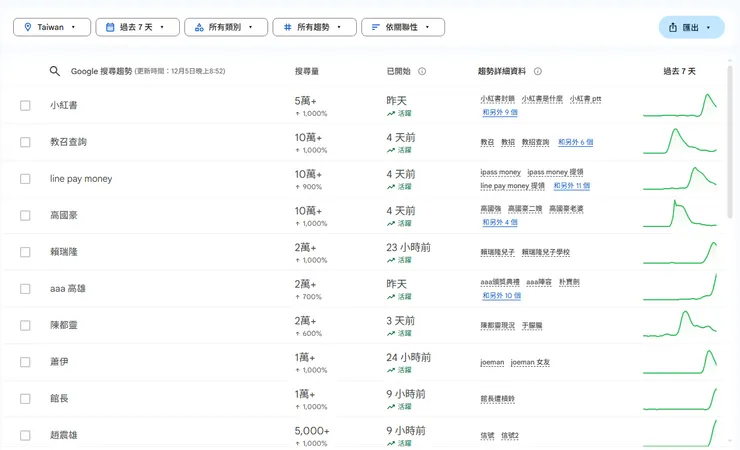Open the line pay money trend
The image size is (740, 450).
363,179
